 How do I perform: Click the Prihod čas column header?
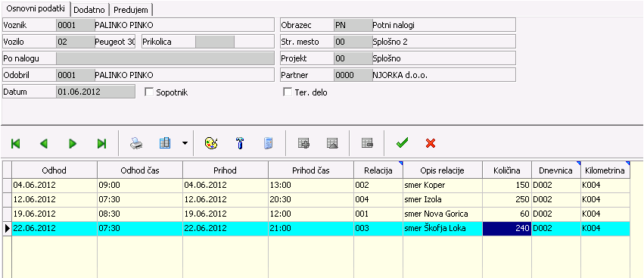(x=310, y=170)
